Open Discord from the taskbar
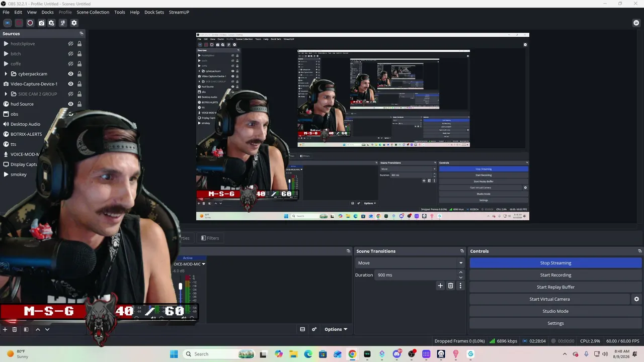Screen dimensions: 644x362 coord(397,354)
